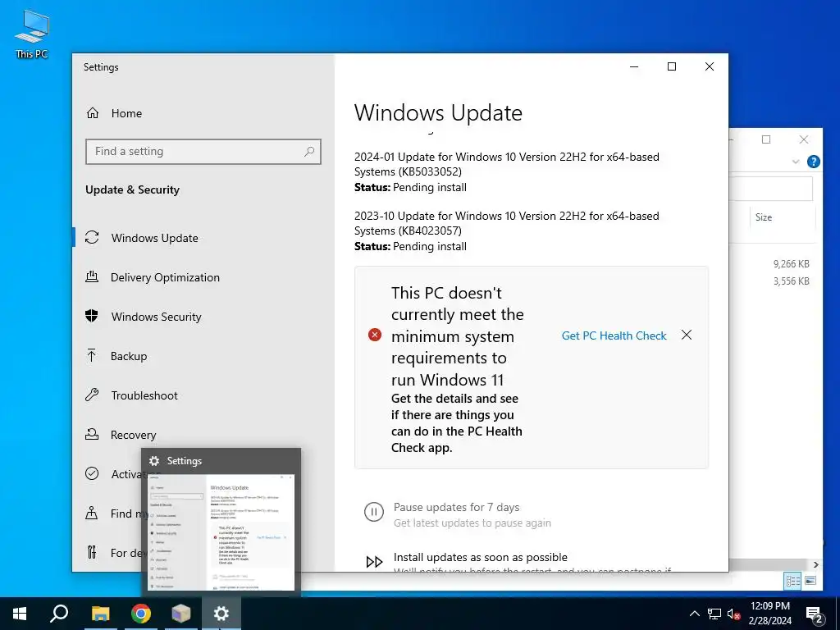
Task: Click the 9,266 KB size cell
Action: (792, 263)
